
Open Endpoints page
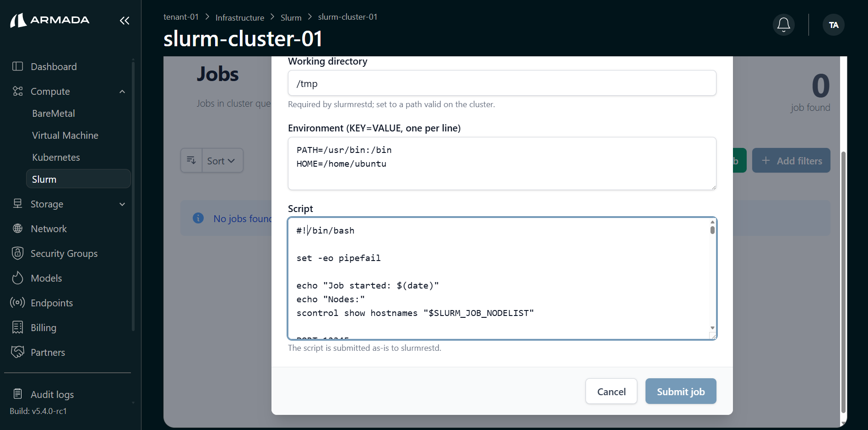pyautogui.click(x=52, y=303)
